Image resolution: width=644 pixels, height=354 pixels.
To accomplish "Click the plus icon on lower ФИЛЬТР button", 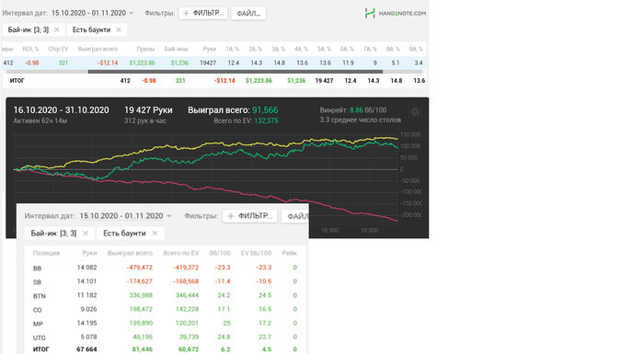I will [230, 216].
